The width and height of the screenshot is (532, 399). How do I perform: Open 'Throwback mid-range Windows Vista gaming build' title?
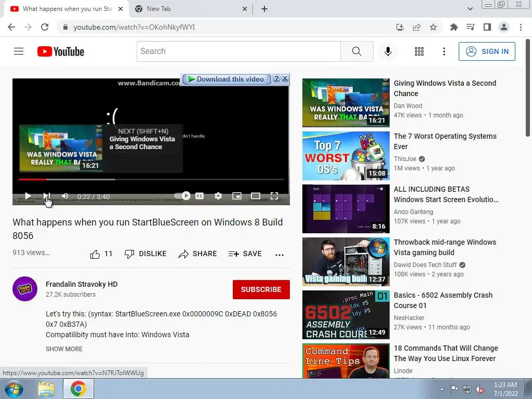click(x=445, y=247)
